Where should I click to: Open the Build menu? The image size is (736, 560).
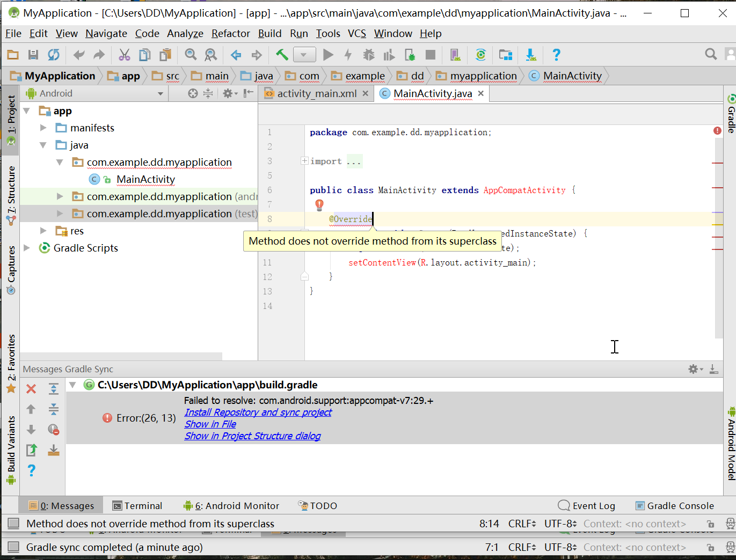point(269,33)
